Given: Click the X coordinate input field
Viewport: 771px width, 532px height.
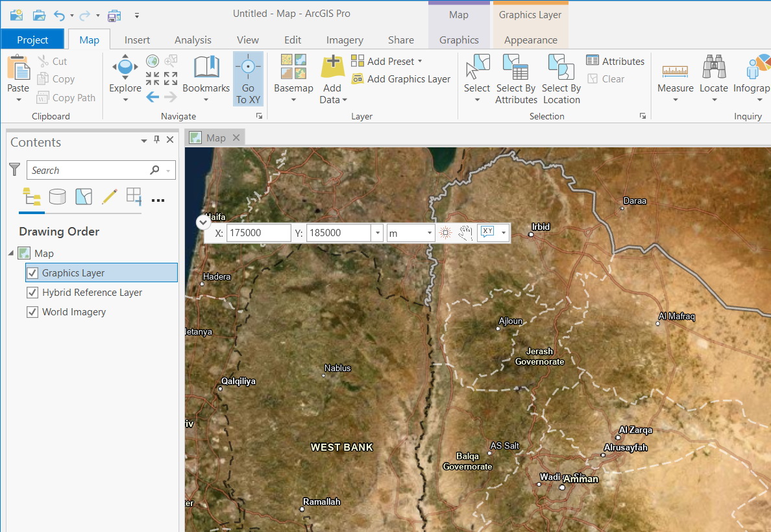Looking at the screenshot, I should coord(258,233).
